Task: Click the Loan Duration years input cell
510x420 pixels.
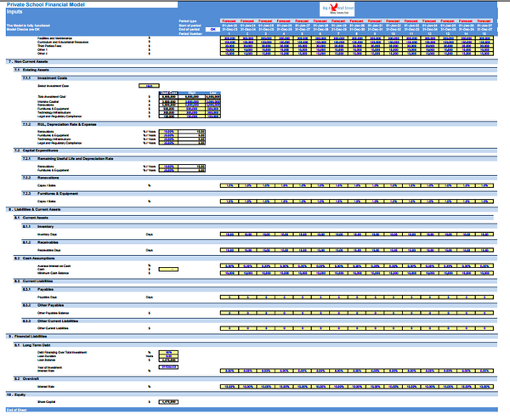Action: click(x=167, y=355)
